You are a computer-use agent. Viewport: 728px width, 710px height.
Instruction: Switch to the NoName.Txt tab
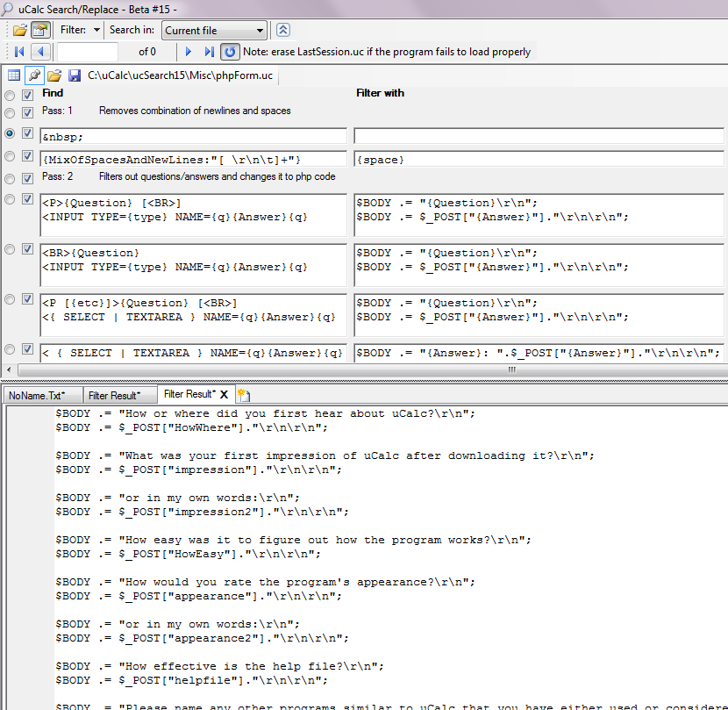click(38, 395)
